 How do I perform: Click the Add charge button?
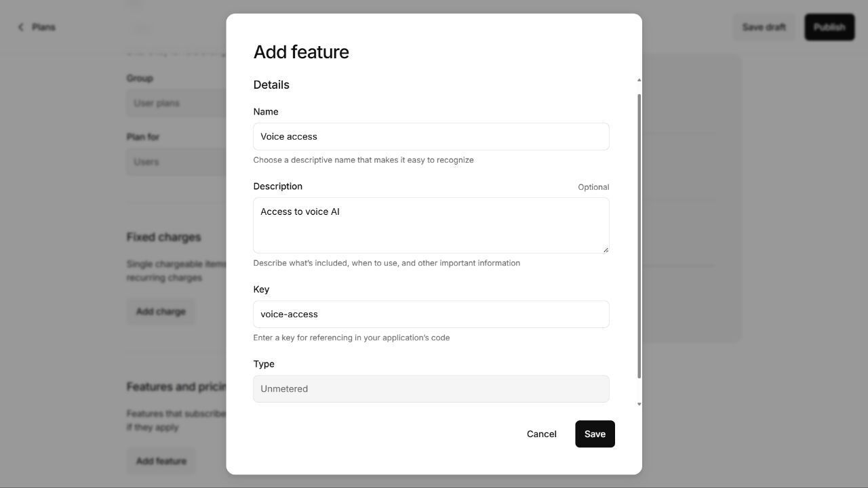[x=161, y=312]
